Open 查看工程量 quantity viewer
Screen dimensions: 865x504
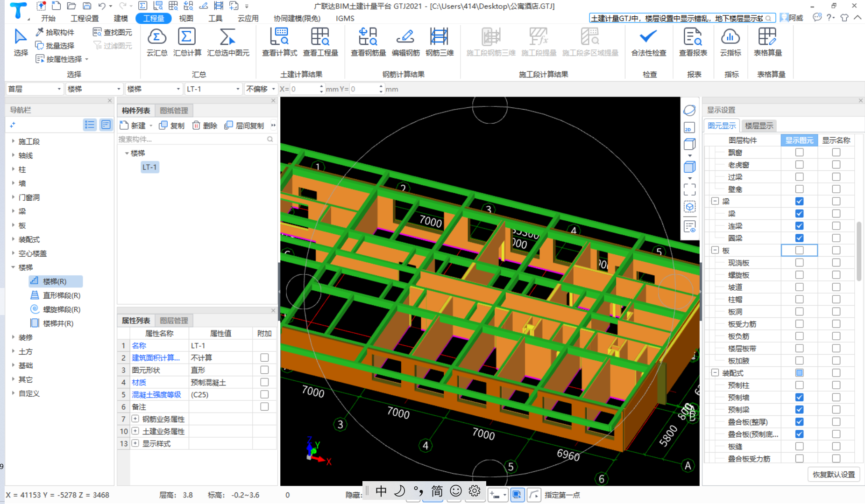pyautogui.click(x=320, y=37)
